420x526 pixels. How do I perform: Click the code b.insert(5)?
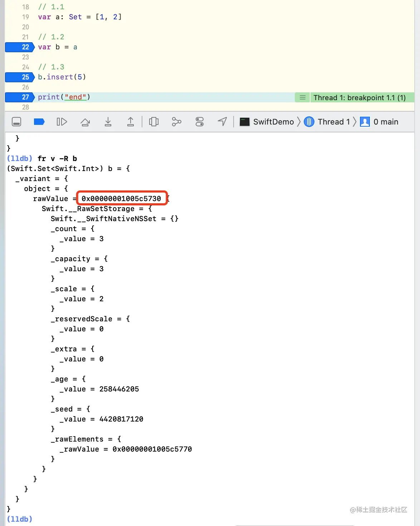[x=62, y=77]
